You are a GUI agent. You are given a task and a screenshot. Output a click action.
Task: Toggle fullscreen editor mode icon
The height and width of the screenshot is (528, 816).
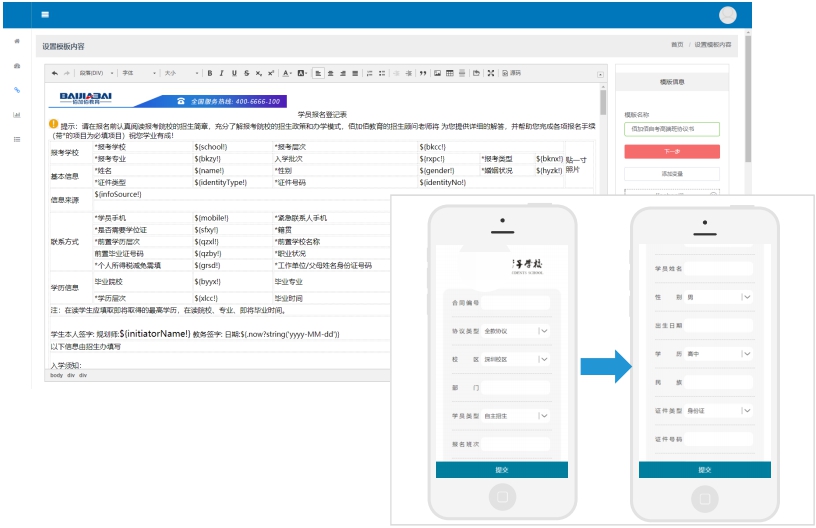[489, 73]
